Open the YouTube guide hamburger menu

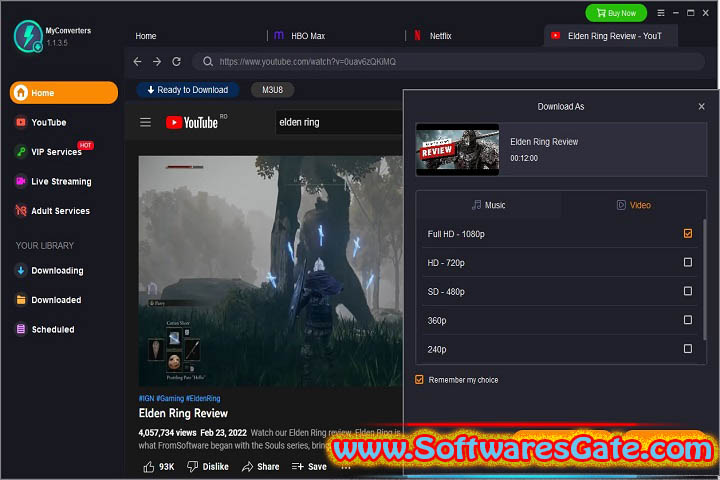[145, 122]
